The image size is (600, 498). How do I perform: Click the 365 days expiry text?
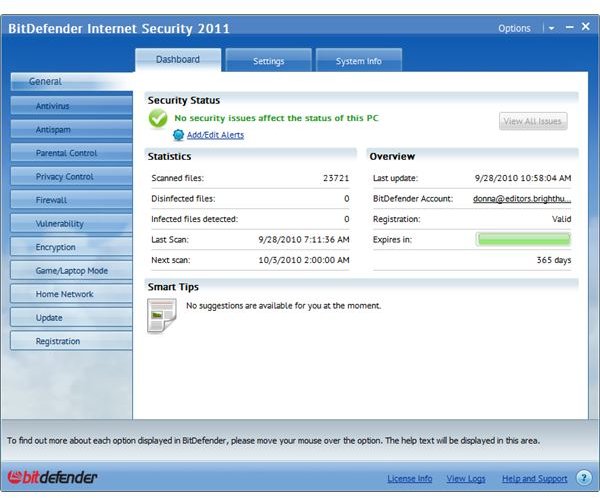(554, 260)
